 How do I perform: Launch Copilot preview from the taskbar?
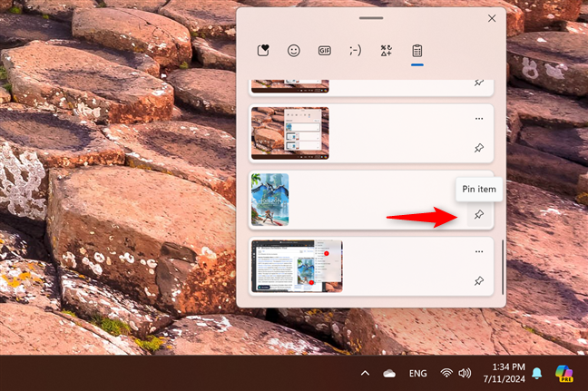pos(564,374)
